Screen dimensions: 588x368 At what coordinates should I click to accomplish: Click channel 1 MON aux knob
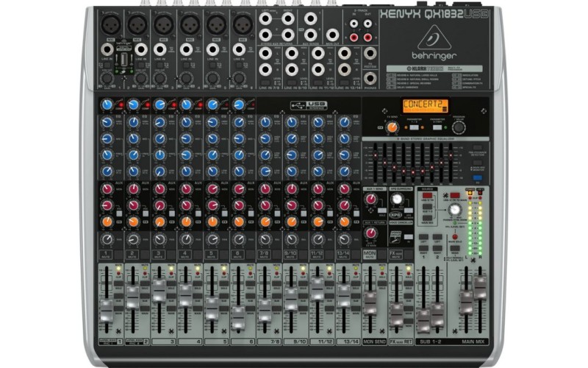coord(107,188)
